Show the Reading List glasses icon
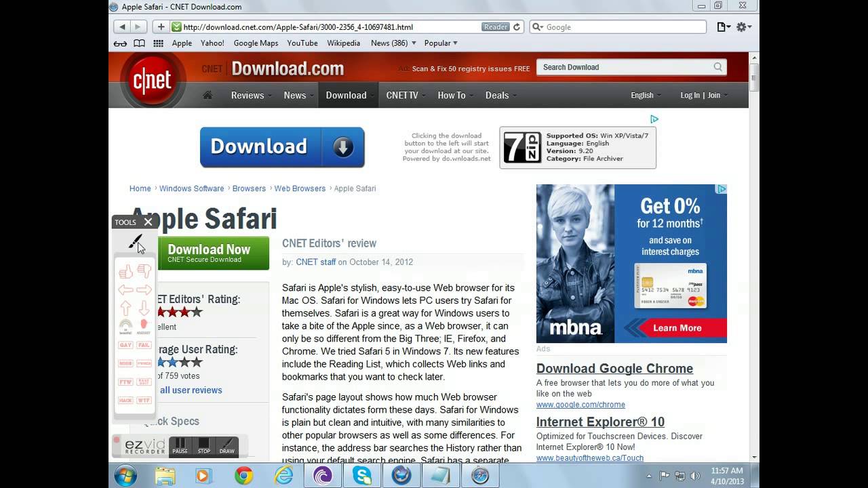 pyautogui.click(x=120, y=43)
